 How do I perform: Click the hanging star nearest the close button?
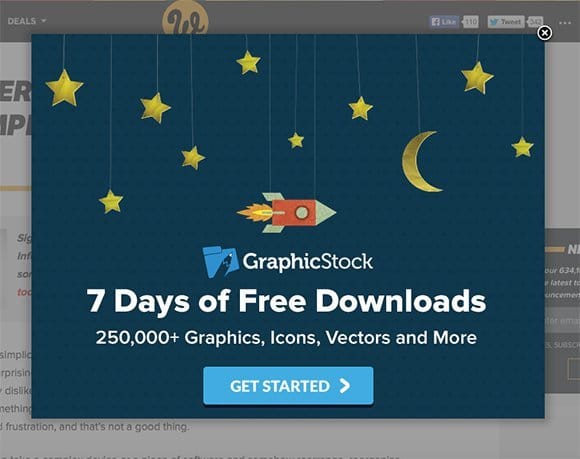click(x=477, y=77)
